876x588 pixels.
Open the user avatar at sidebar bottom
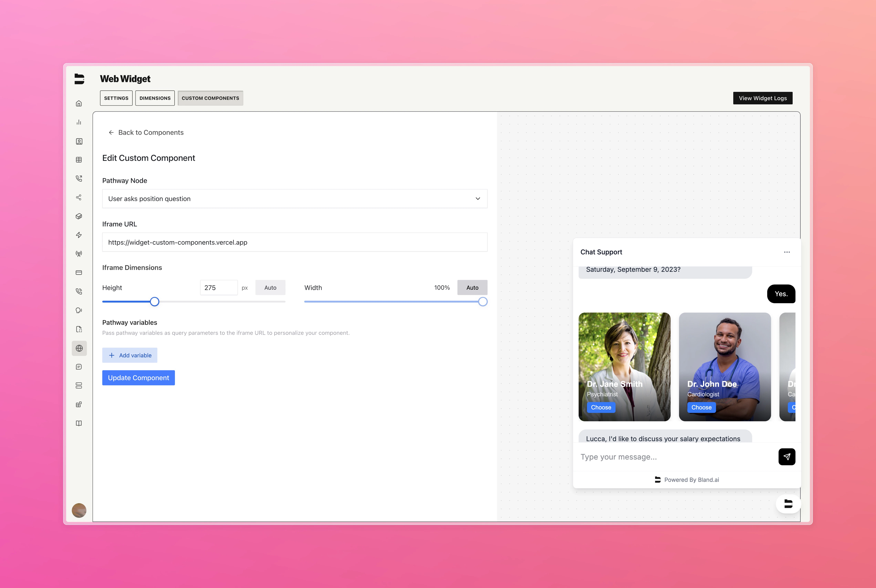79,510
